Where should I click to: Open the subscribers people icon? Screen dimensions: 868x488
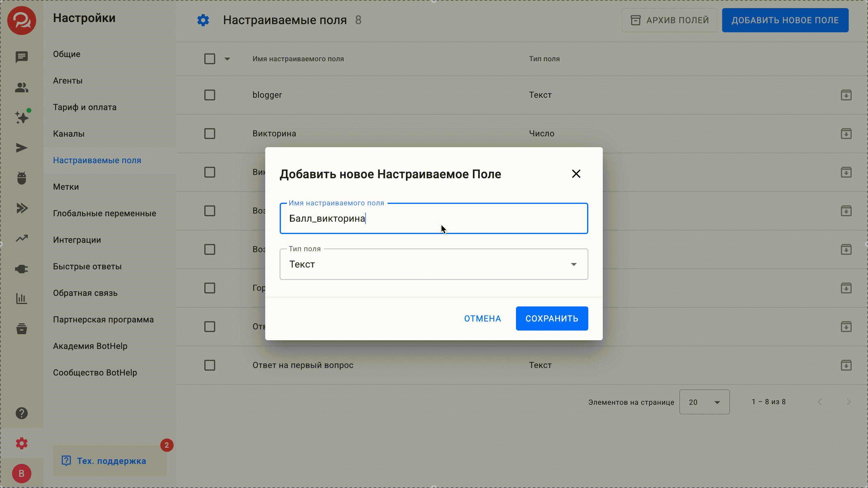22,87
